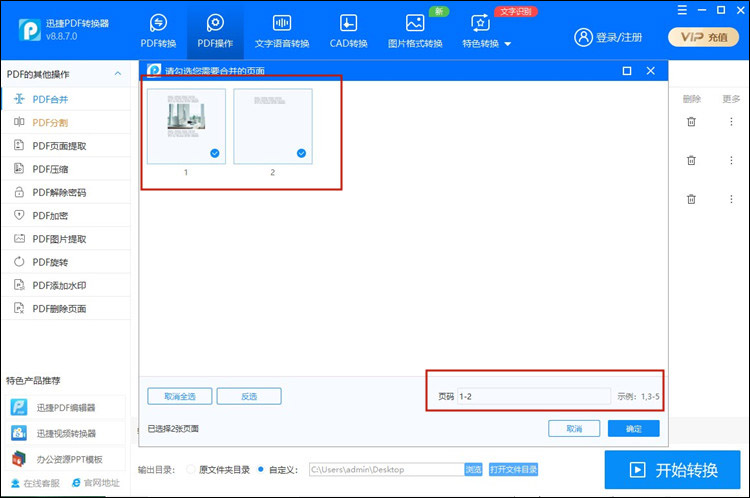Click the VIP 充值 button
This screenshot has height=498, width=750.
pyautogui.click(x=704, y=37)
